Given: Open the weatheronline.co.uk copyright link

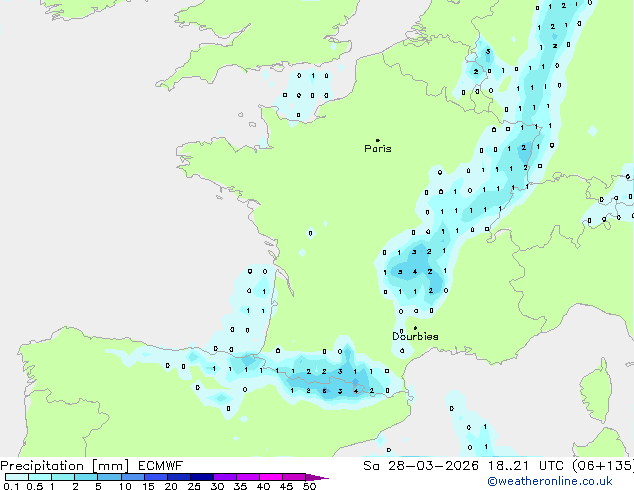Looking at the screenshot, I should [550, 481].
